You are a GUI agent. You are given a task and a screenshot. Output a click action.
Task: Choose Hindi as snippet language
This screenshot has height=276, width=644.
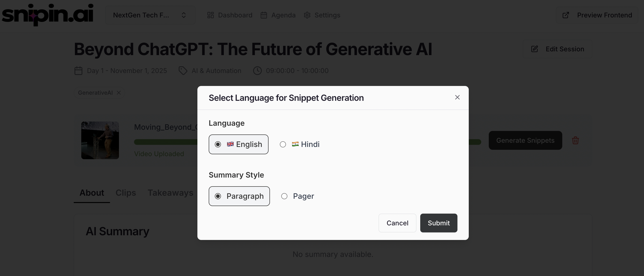pos(283,144)
